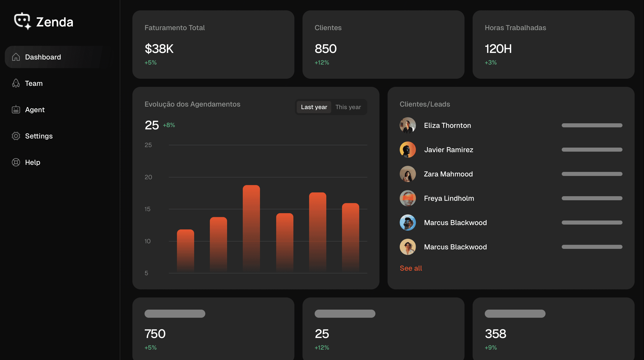Image resolution: width=644 pixels, height=360 pixels.
Task: Click the Horas Trabalhadas heading
Action: coord(515,28)
